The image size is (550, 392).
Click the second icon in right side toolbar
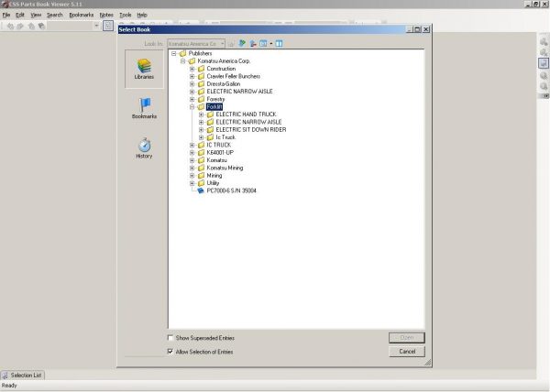544,52
